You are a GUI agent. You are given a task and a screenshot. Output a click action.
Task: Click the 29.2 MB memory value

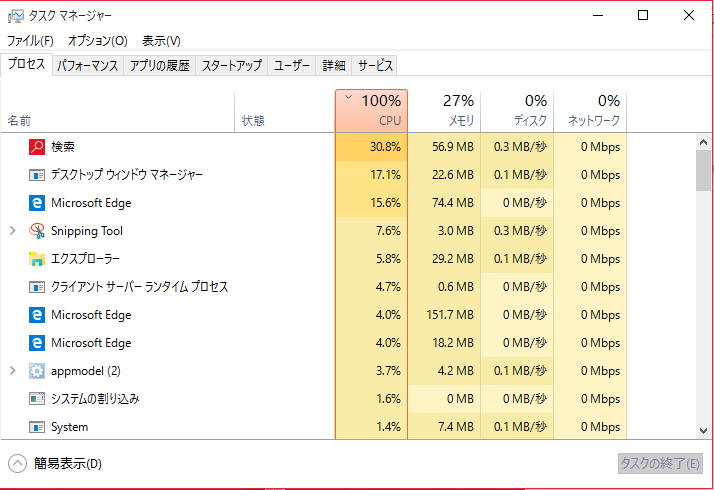pos(453,259)
